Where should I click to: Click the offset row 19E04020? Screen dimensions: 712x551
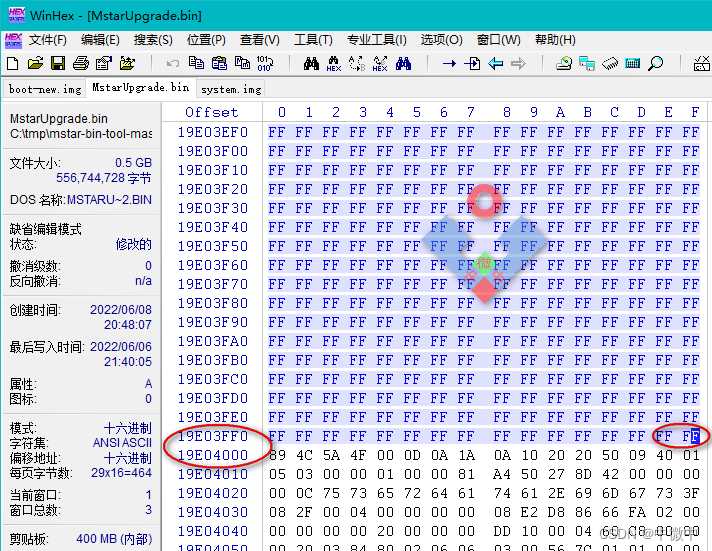click(213, 493)
